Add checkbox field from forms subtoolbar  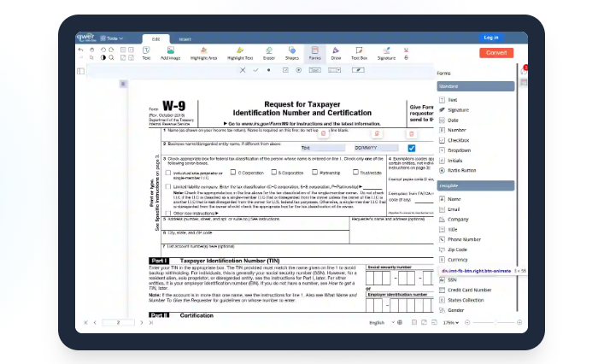(x=285, y=70)
